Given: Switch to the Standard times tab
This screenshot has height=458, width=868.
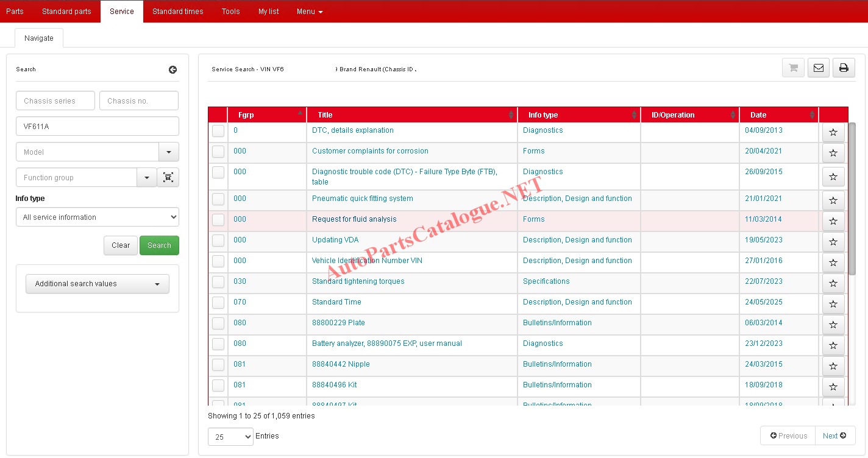Looking at the screenshot, I should (x=177, y=12).
